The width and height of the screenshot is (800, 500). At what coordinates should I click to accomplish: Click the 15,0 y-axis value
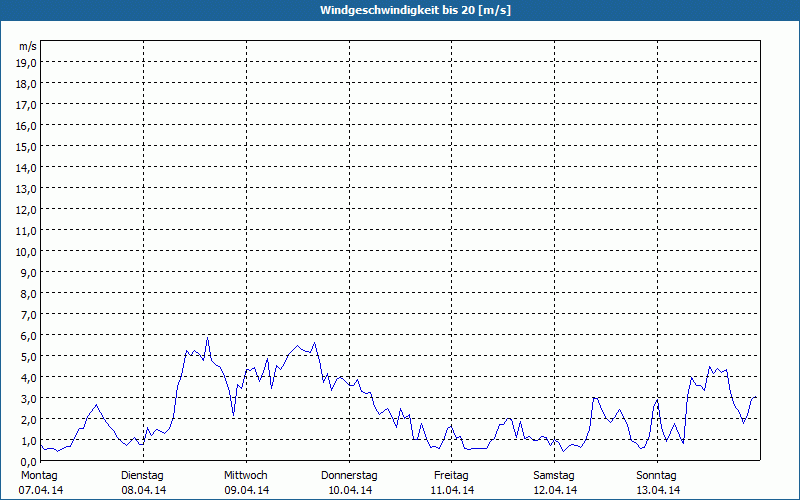click(x=27, y=146)
